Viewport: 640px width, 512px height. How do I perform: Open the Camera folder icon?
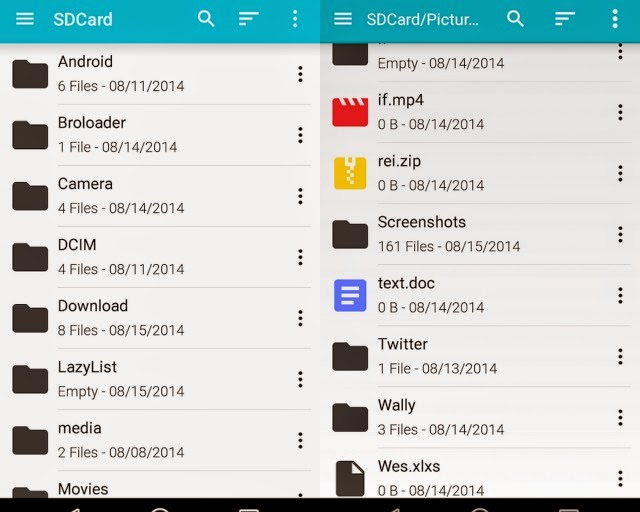(30, 196)
